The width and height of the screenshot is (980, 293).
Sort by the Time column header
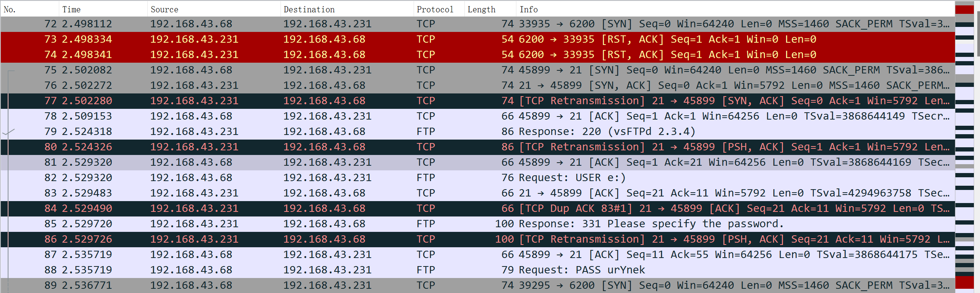point(103,9)
